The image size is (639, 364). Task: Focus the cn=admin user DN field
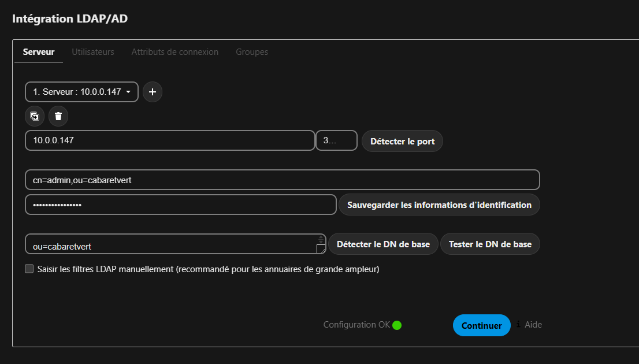(283, 180)
